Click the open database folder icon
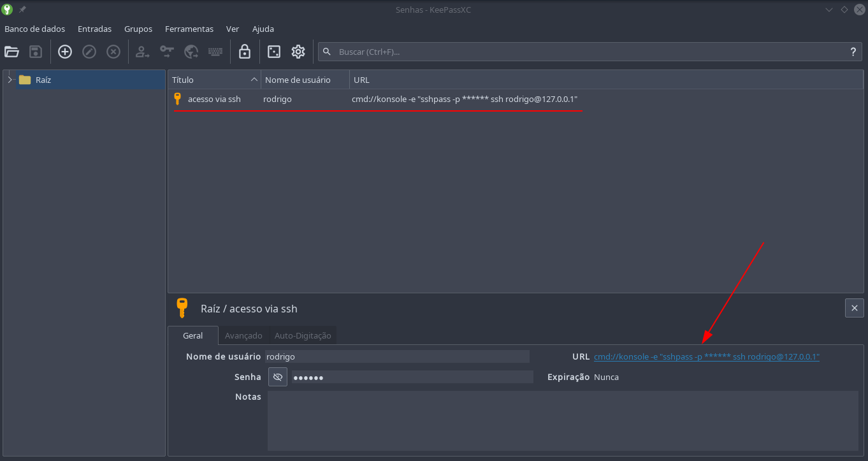This screenshot has height=461, width=868. point(11,52)
